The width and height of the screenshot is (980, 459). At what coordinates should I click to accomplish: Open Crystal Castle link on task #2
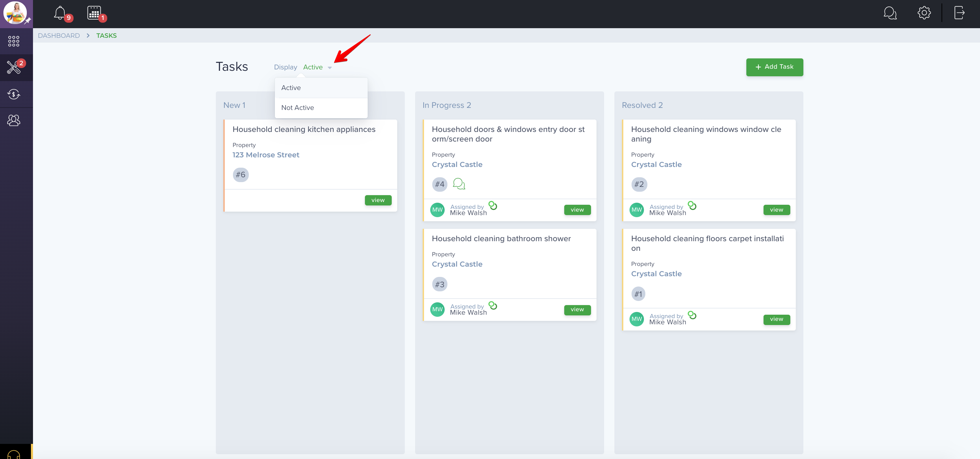(656, 165)
